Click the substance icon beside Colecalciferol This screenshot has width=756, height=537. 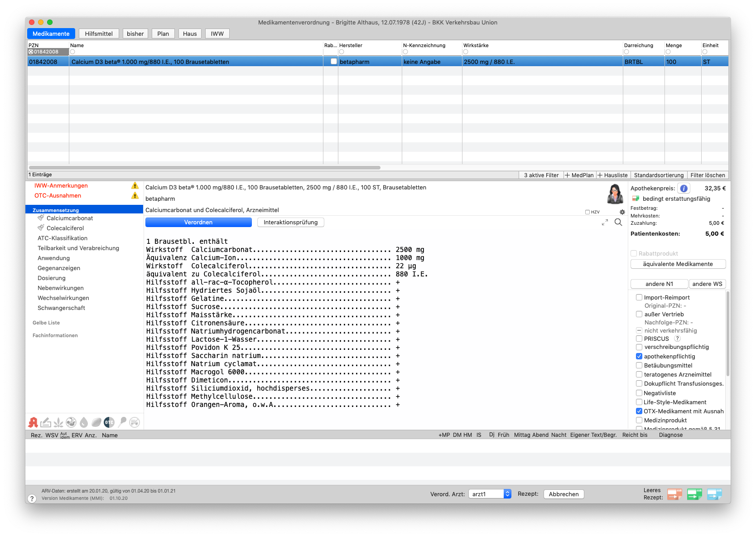pos(41,228)
